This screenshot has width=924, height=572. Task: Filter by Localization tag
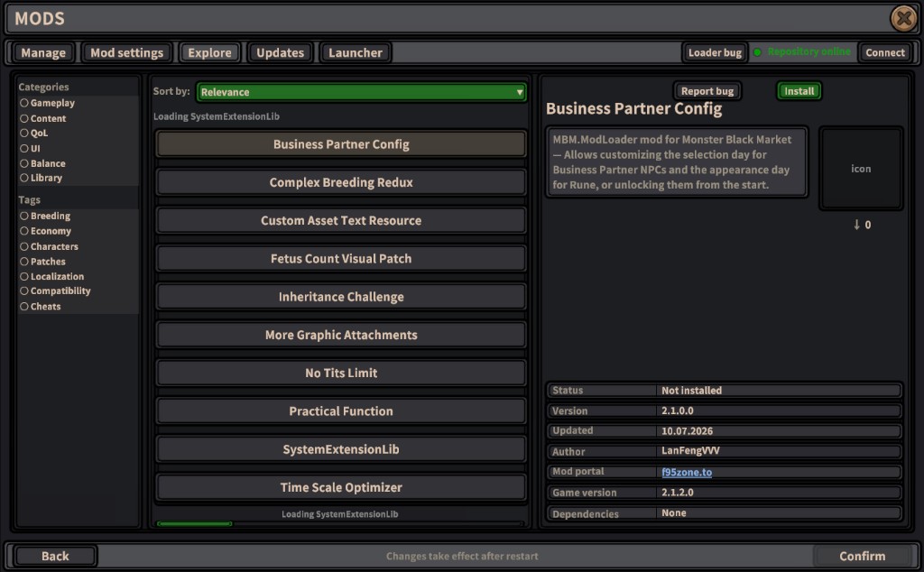click(24, 276)
